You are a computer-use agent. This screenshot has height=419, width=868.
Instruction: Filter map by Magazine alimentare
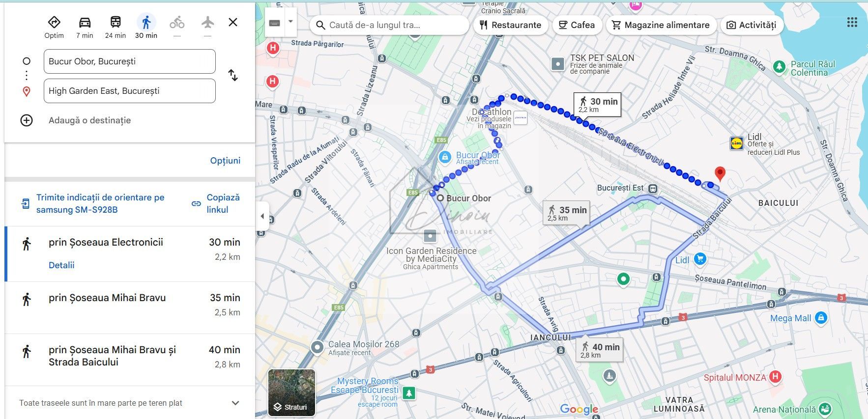tap(661, 25)
